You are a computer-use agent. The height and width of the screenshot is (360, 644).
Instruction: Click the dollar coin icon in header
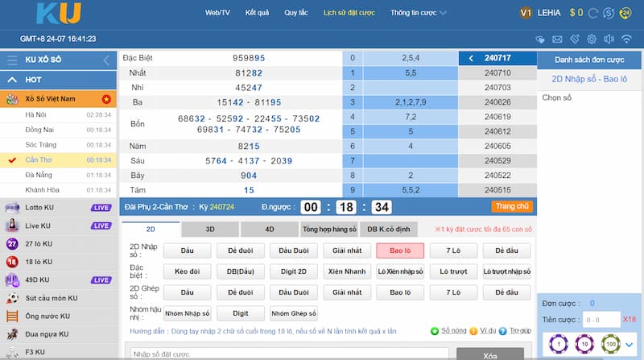(x=609, y=13)
